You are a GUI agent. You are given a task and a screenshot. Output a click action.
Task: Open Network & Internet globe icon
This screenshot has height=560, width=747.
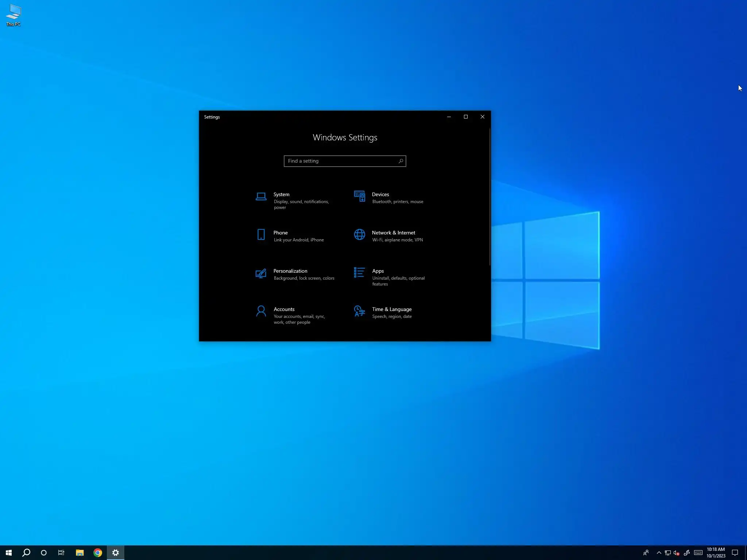click(x=359, y=234)
